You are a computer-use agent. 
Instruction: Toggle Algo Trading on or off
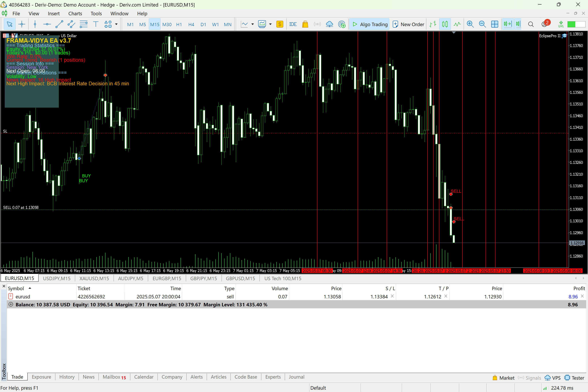tap(369, 24)
